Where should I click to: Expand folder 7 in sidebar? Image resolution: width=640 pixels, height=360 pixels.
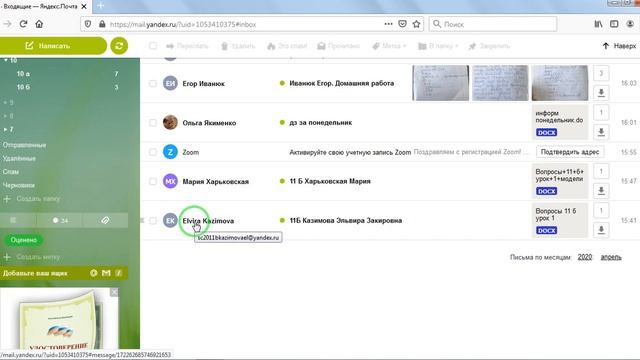tap(6, 129)
